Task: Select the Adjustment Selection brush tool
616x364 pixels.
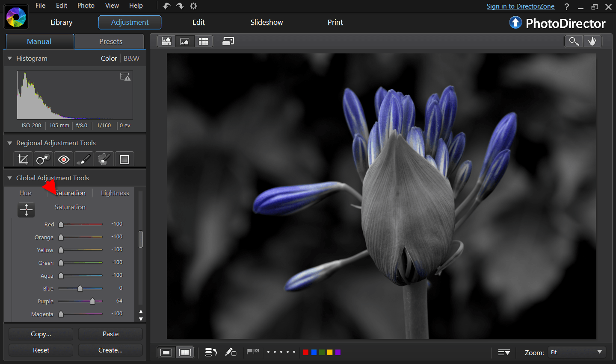Action: pyautogui.click(x=104, y=159)
